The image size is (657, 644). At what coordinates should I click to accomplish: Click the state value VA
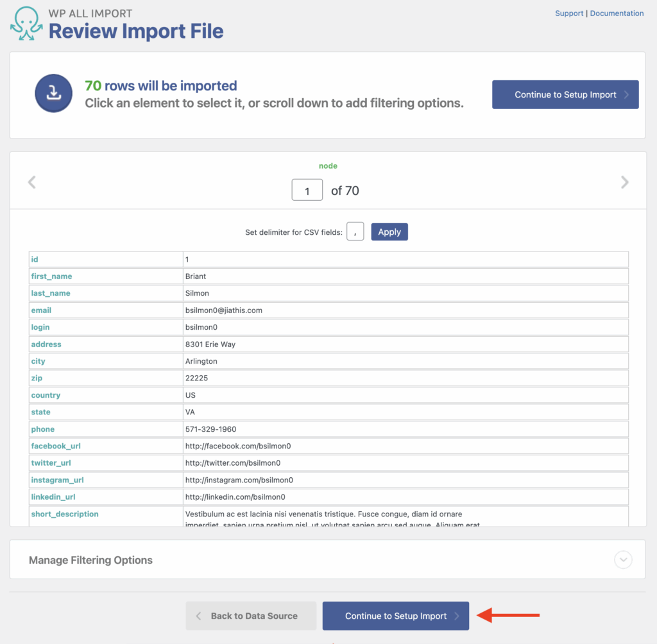190,412
